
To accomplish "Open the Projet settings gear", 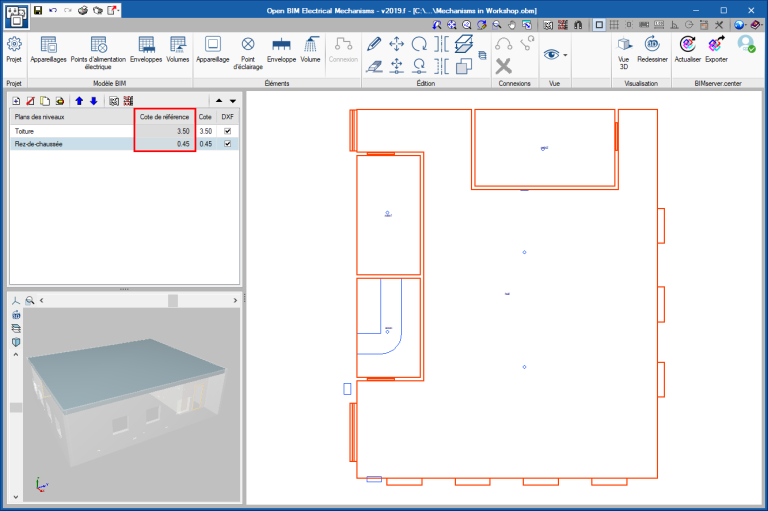I will click(14, 45).
